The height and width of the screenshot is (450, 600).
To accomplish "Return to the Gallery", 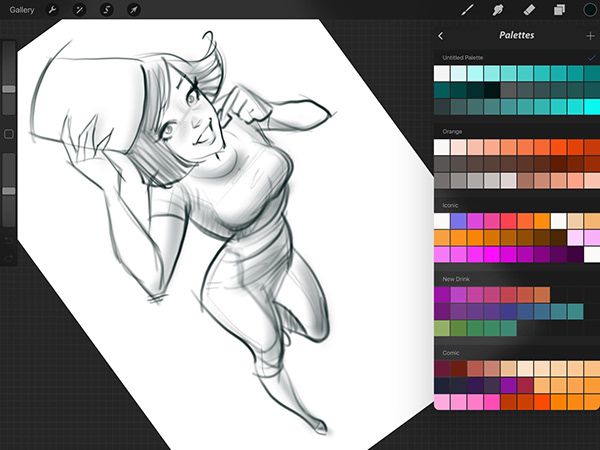I will (x=21, y=10).
